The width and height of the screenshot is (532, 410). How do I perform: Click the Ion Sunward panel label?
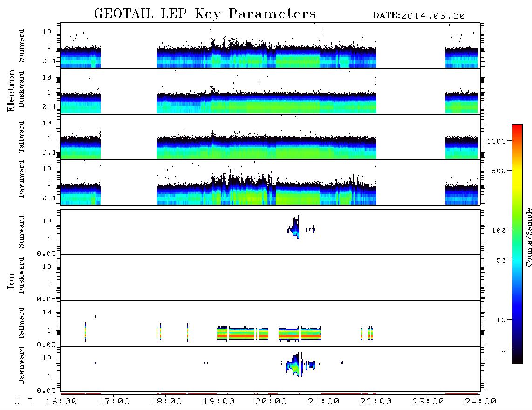pos(21,232)
